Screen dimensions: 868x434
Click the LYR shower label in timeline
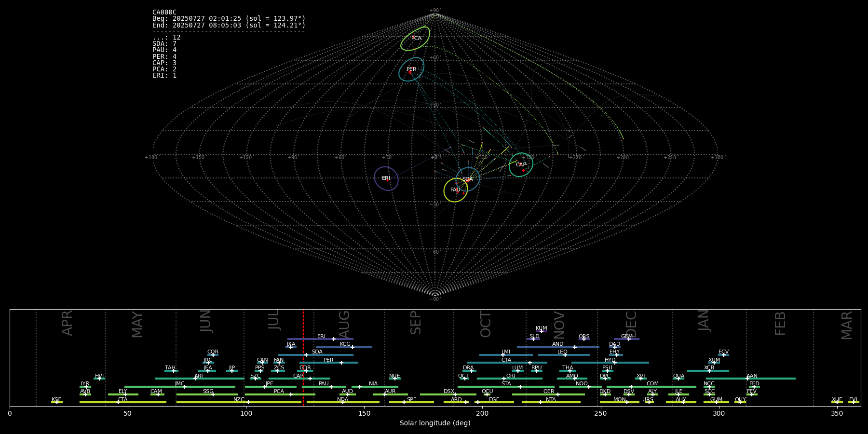[x=85, y=384]
